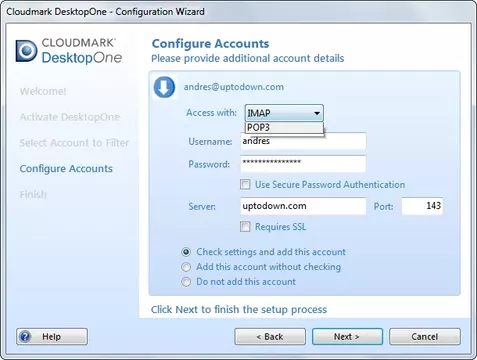Click the Cloudmark DesktopOne logo icon
Viewport: 477px width, 360px height.
click(27, 51)
